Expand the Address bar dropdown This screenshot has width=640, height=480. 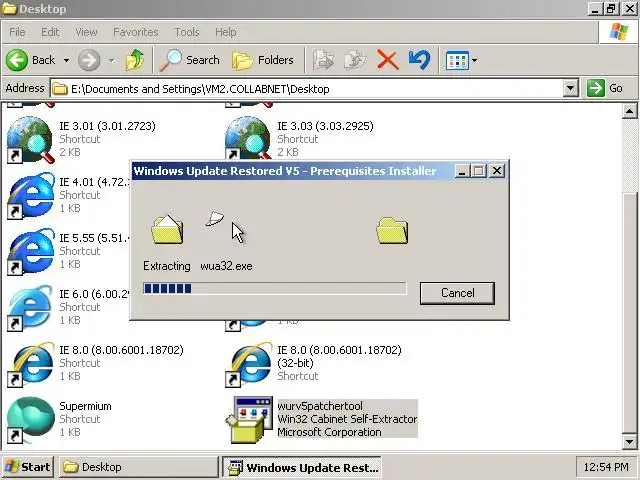[x=571, y=88]
